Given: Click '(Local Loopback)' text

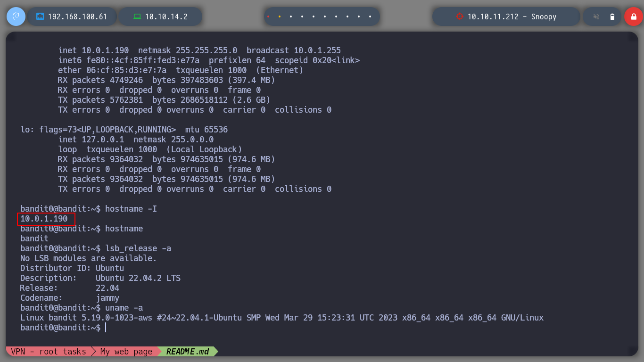Looking at the screenshot, I should pyautogui.click(x=204, y=149).
